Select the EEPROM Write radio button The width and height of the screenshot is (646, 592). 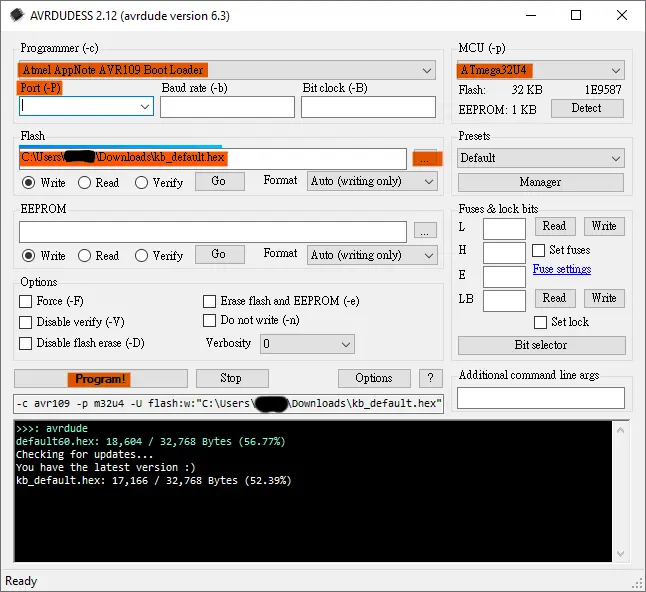28,255
